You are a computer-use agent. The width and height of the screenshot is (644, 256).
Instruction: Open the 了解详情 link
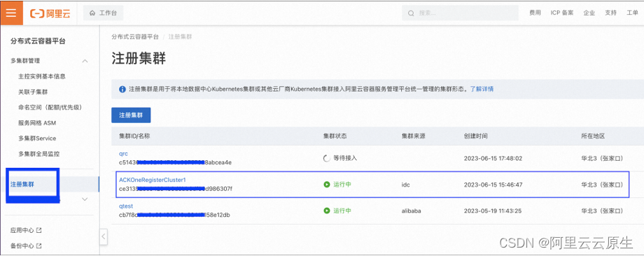click(x=482, y=89)
